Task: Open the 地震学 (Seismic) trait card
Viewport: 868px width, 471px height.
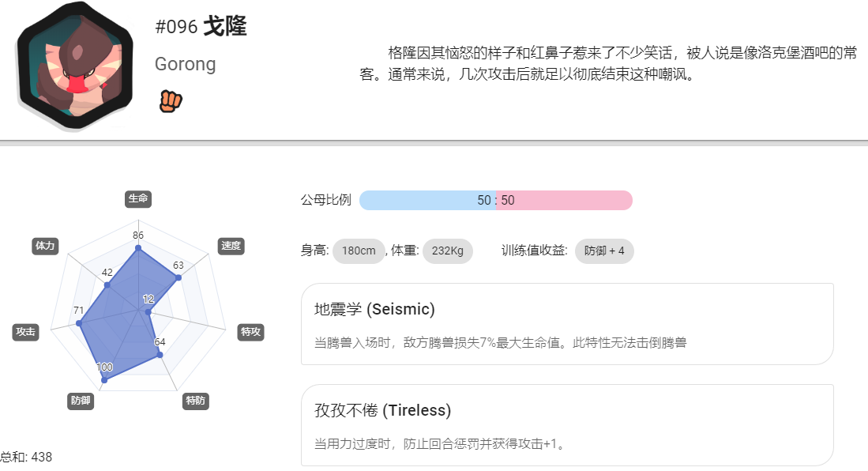Action: pos(567,324)
